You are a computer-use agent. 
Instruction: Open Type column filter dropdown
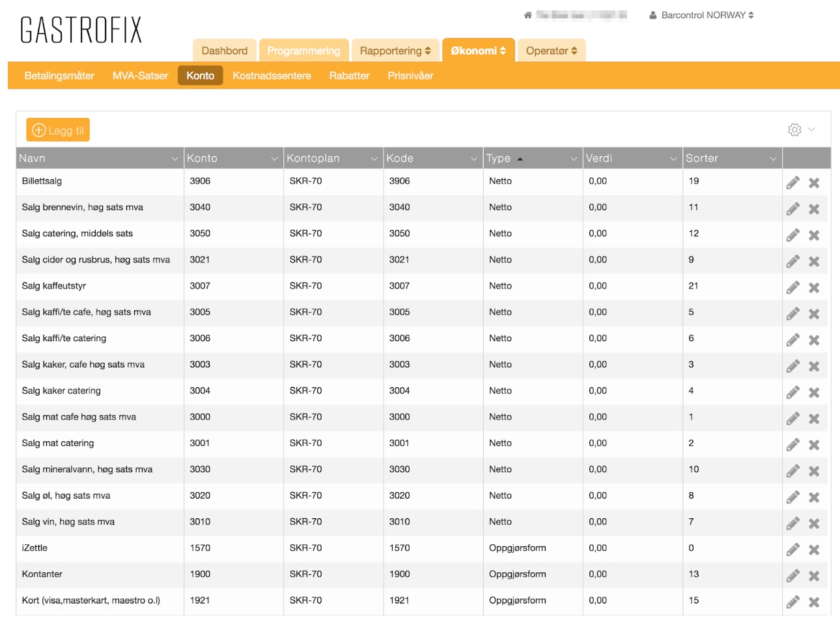coord(574,159)
